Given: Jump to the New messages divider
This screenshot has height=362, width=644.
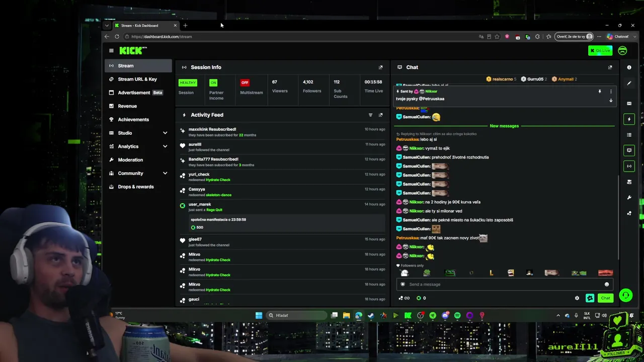Looking at the screenshot, I should pos(504,126).
